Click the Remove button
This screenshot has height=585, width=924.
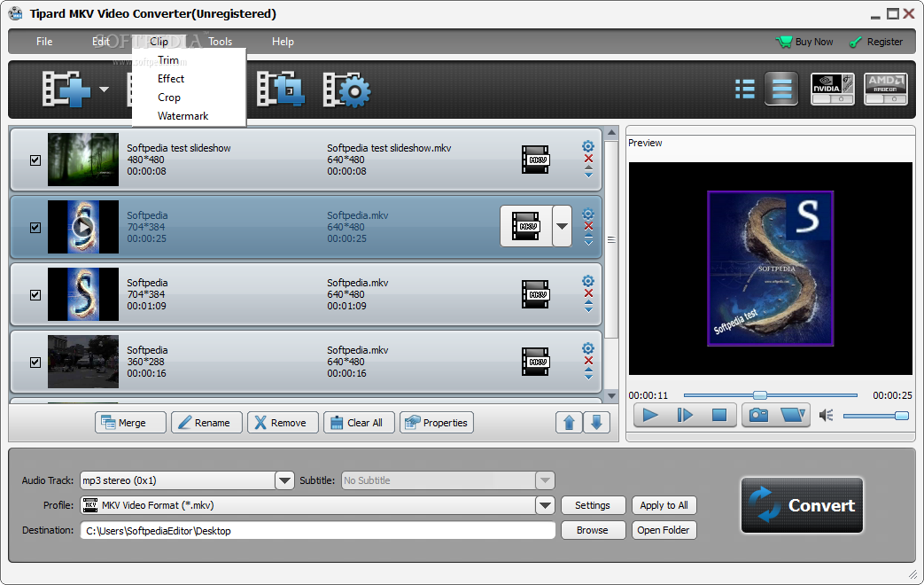pyautogui.click(x=283, y=422)
